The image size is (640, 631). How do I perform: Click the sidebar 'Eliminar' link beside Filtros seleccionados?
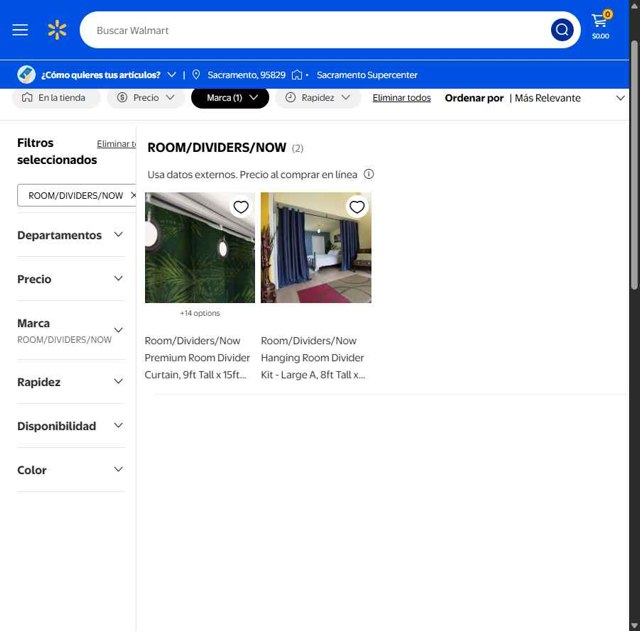(x=116, y=144)
